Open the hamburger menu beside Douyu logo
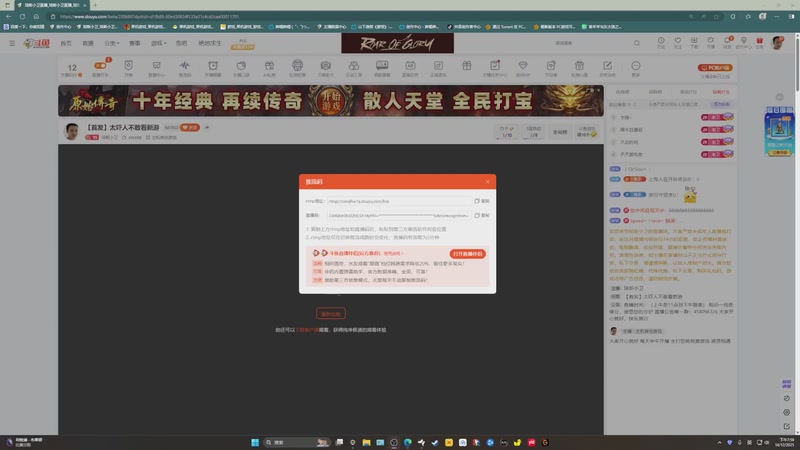This screenshot has width=800, height=450. coord(12,43)
